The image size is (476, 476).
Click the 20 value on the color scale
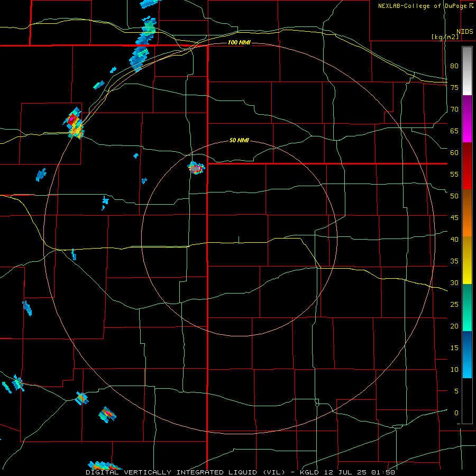coord(454,326)
